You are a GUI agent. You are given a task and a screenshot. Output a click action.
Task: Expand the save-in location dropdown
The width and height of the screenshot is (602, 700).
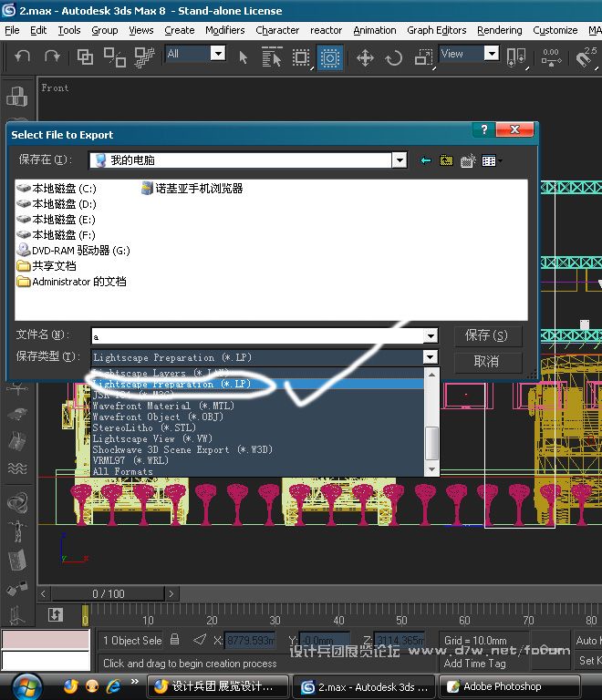[400, 160]
